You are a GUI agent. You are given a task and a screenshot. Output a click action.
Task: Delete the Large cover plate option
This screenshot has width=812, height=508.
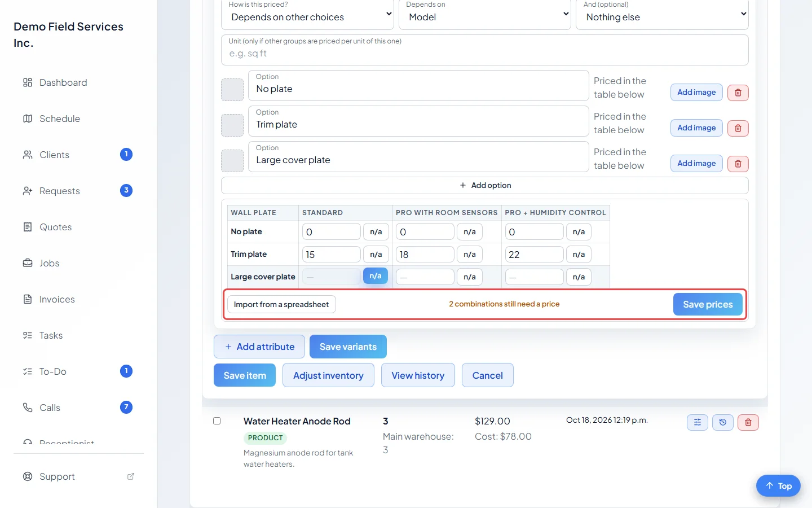point(738,164)
